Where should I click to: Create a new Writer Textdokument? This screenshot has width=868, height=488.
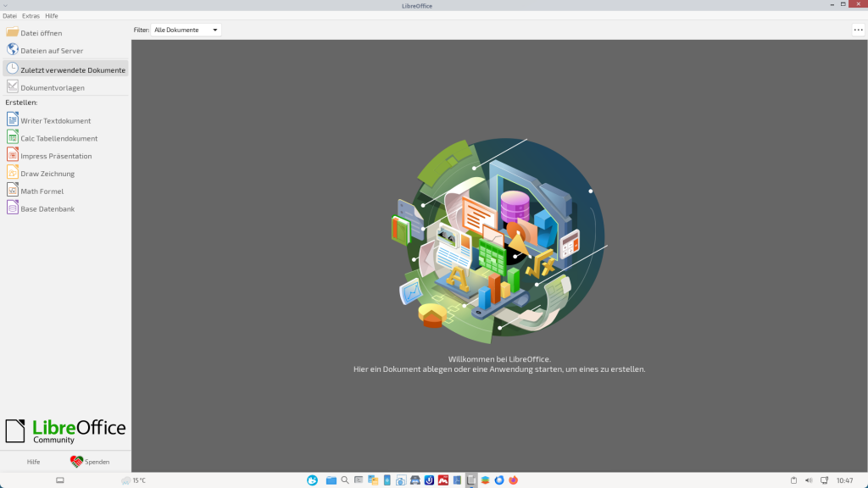click(x=55, y=120)
